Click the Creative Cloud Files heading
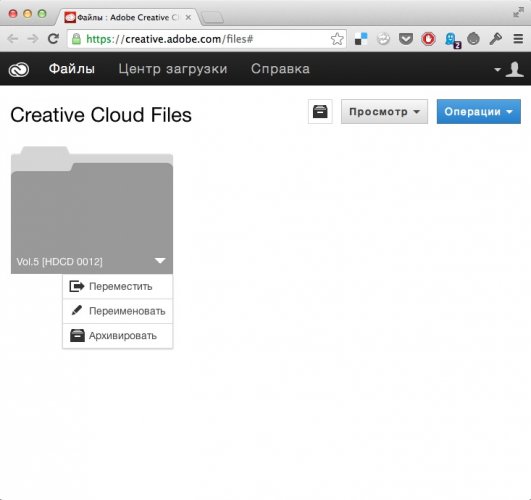The height and width of the screenshot is (500, 531). (x=101, y=115)
